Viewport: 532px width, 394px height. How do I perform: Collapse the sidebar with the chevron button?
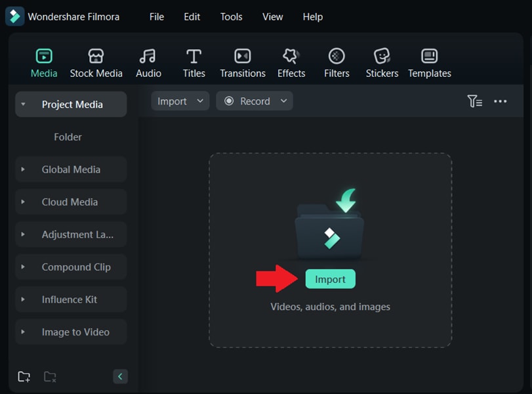121,376
